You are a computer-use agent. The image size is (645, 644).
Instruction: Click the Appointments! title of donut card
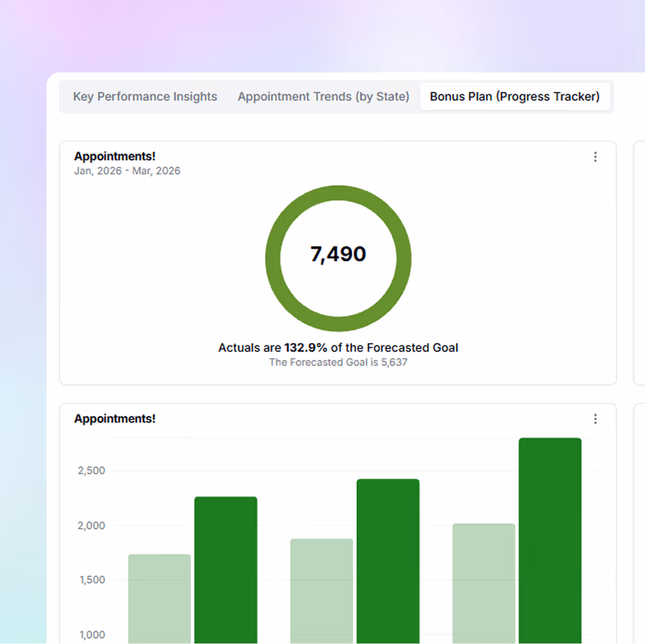pyautogui.click(x=115, y=156)
